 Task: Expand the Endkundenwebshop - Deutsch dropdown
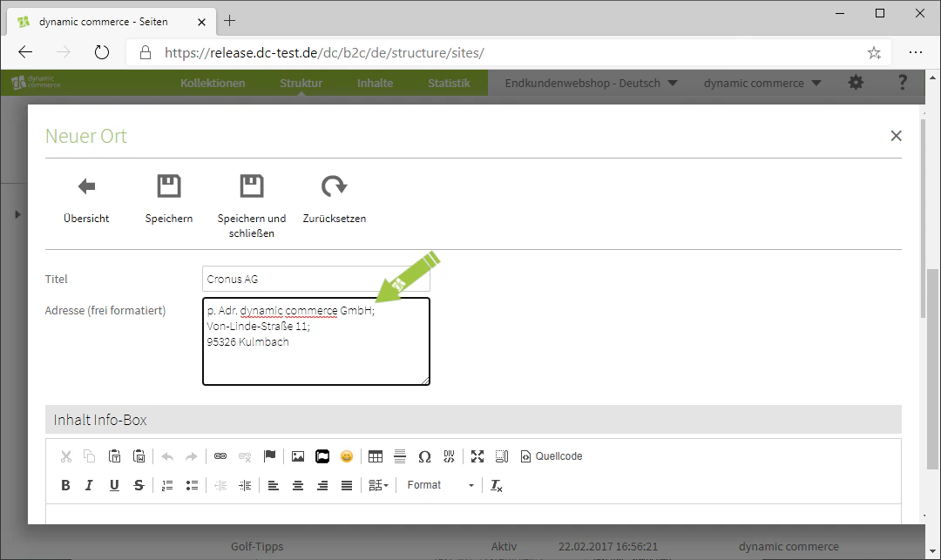click(x=591, y=84)
